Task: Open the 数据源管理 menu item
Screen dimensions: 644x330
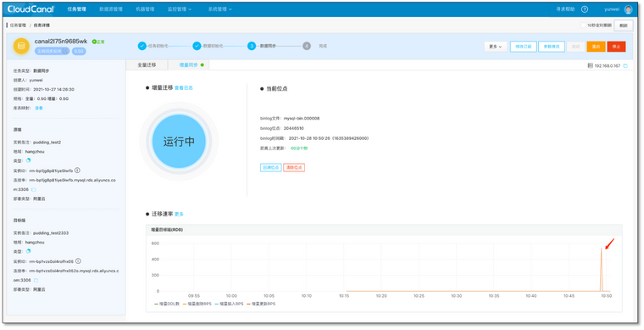Action: [x=111, y=9]
